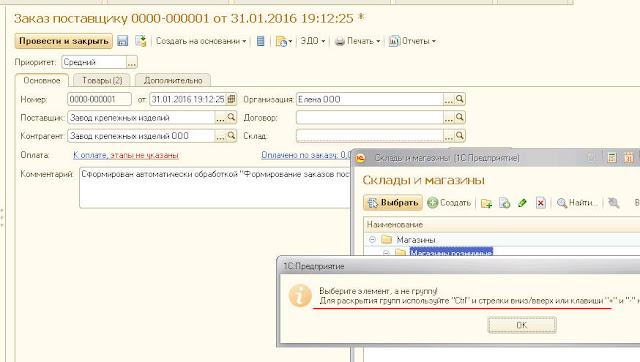Image resolution: width=640 pixels, height=362 pixels.
Task: Click the Наименование column header
Action: [x=502, y=225]
